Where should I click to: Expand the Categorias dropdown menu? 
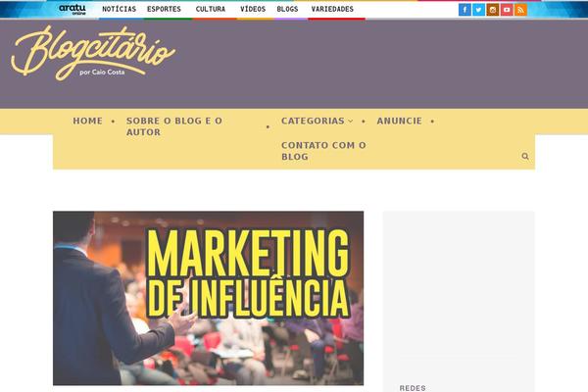pyautogui.click(x=317, y=121)
